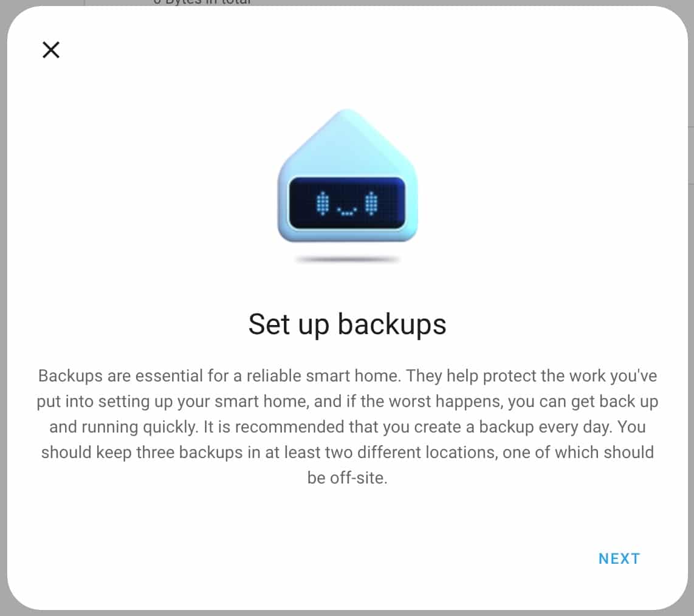
Task: Click the mascot's right pixel eye
Action: pos(371,204)
